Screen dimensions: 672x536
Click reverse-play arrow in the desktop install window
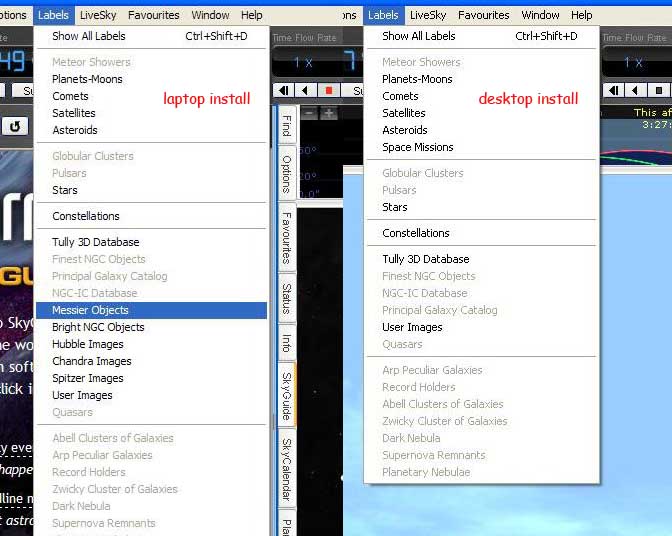[x=635, y=91]
